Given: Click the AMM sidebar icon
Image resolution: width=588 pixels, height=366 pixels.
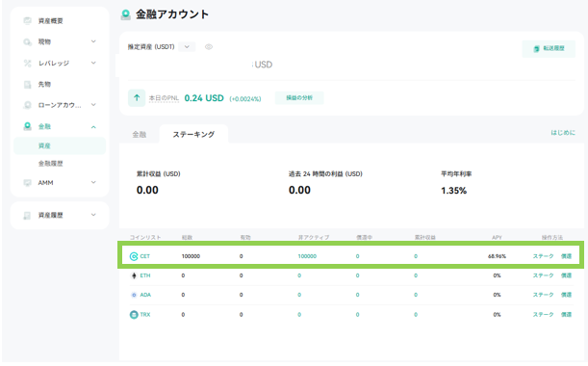Looking at the screenshot, I should [x=27, y=183].
